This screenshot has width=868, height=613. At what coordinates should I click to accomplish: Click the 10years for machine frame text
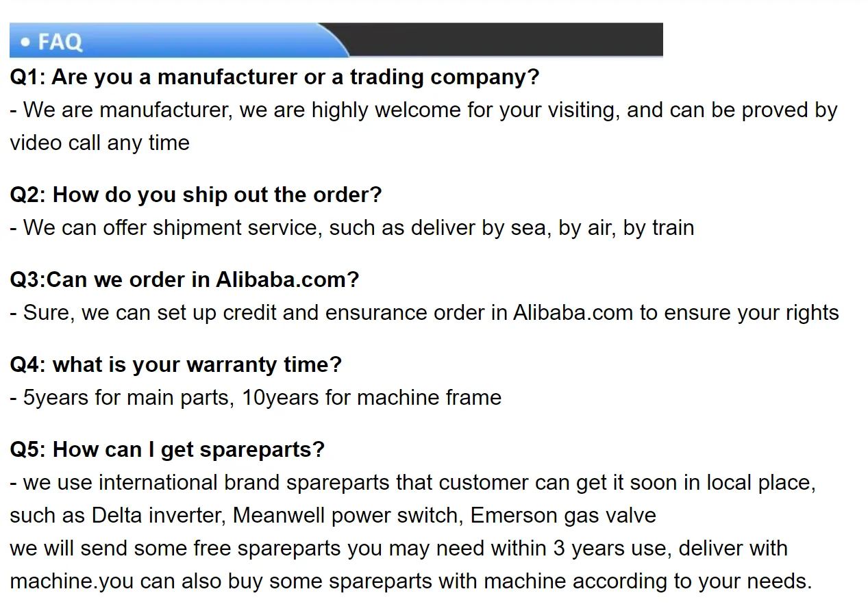click(x=372, y=398)
